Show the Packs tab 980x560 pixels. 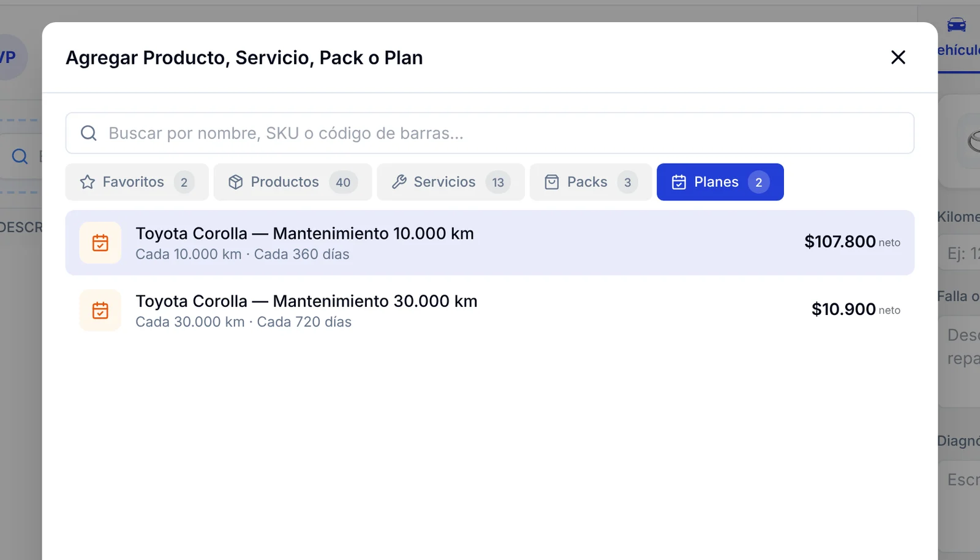[591, 182]
